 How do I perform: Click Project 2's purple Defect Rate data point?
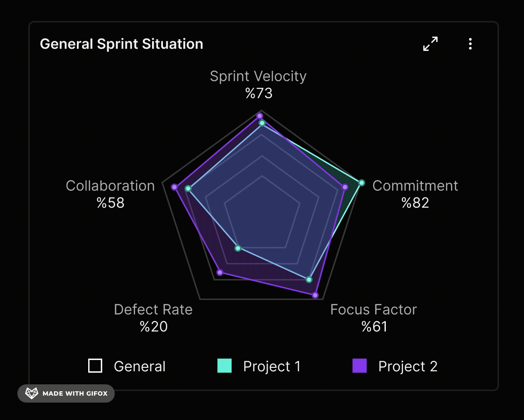click(220, 272)
